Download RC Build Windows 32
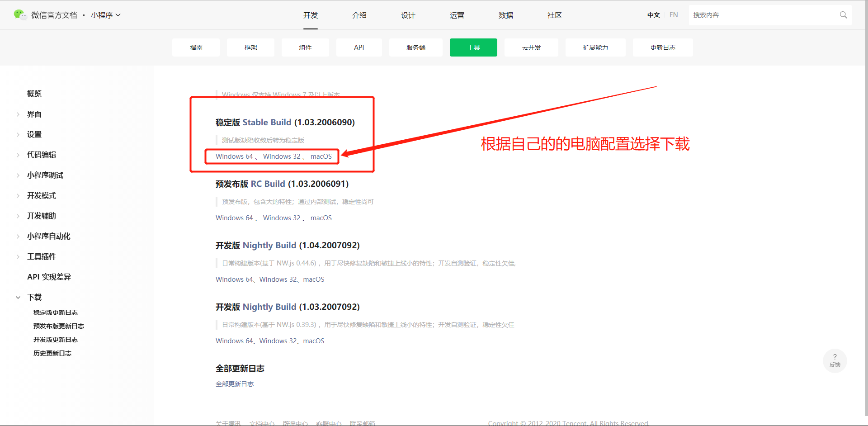This screenshot has height=426, width=868. 282,218
